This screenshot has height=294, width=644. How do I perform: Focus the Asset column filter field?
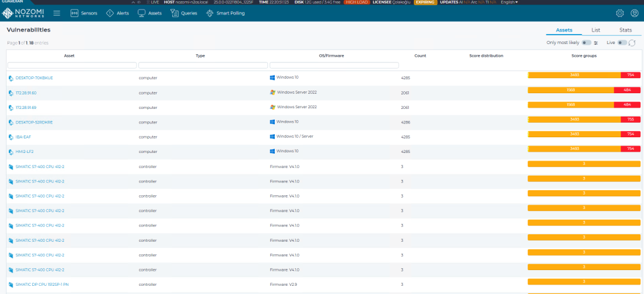pyautogui.click(x=72, y=65)
